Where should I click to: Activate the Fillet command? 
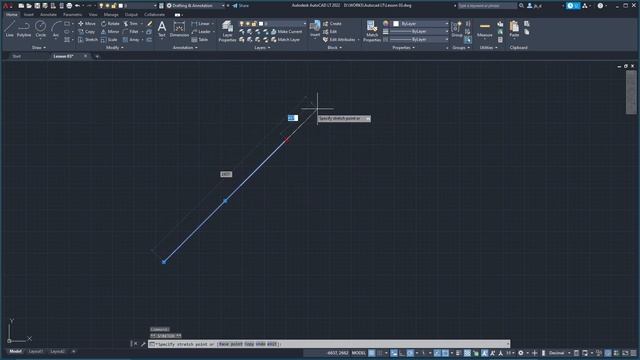coord(131,32)
